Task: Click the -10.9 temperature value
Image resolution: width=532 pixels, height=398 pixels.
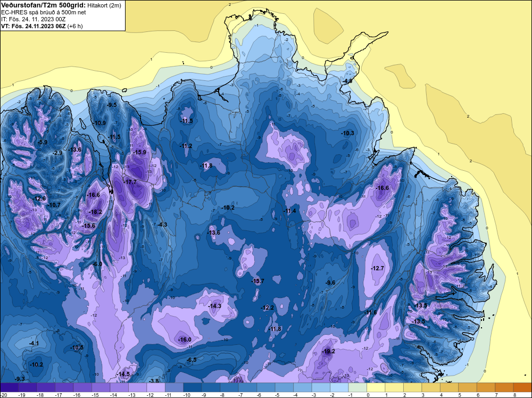Action: click(99, 123)
